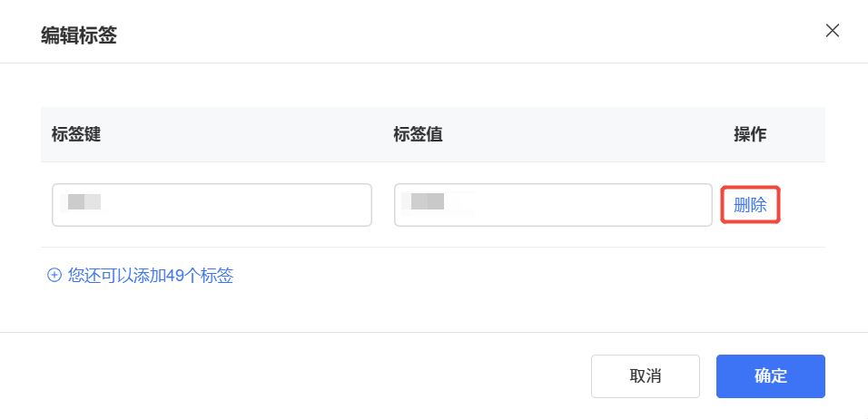Screen dimensions: 868x419
Task: Click the circled plus add-tag icon
Action: coord(54,276)
